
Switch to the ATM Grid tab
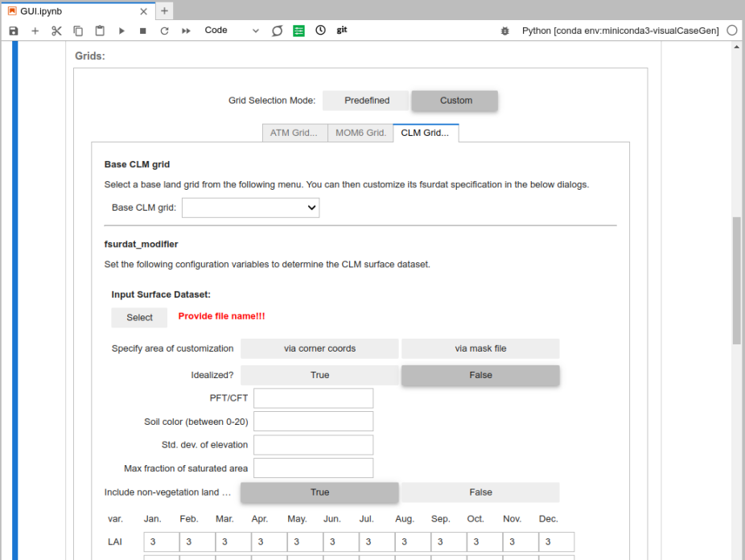pos(294,133)
